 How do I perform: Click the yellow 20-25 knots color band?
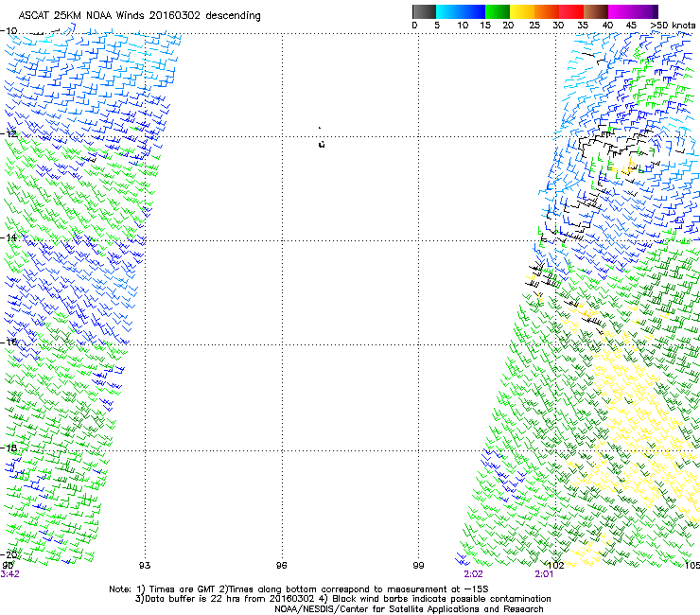(522, 11)
